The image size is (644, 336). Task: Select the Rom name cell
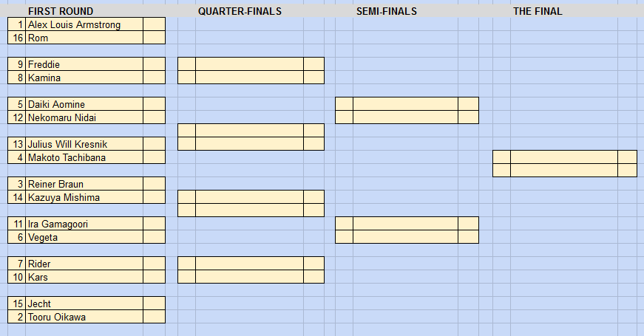pyautogui.click(x=84, y=38)
